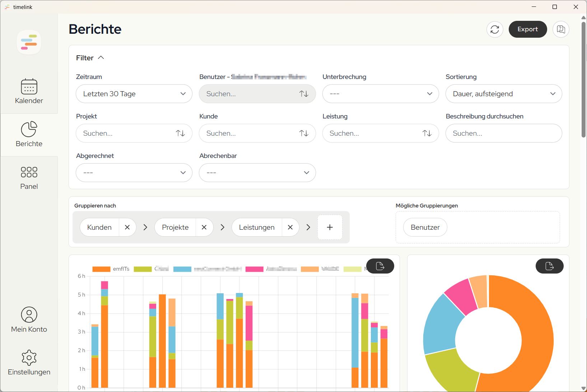The width and height of the screenshot is (587, 392).
Task: Open the Kalender view
Action: [x=29, y=92]
